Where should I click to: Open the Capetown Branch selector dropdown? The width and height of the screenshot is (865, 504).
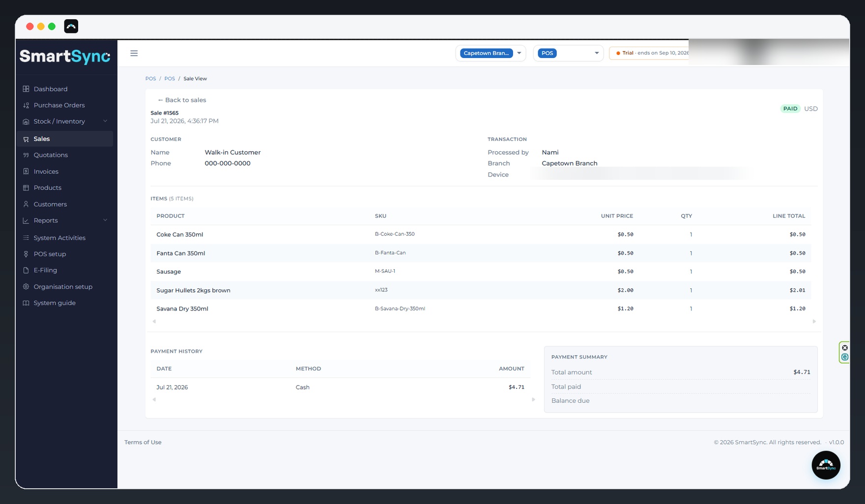(x=490, y=53)
